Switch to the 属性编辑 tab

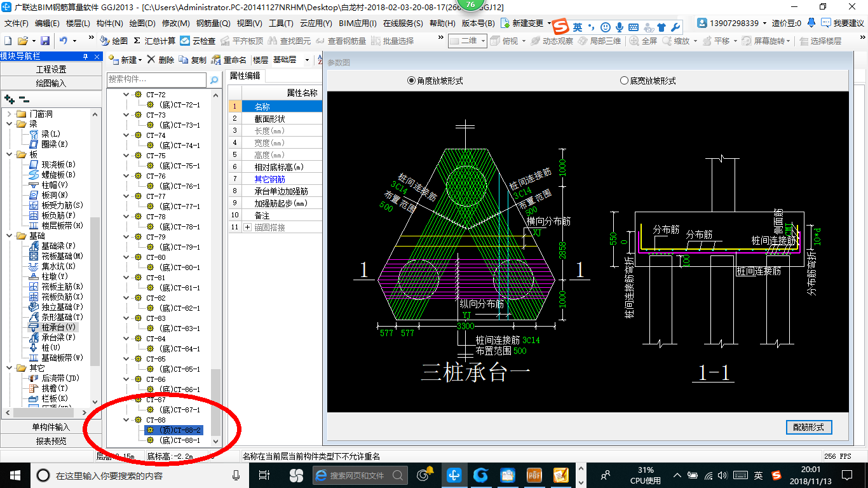click(x=245, y=75)
